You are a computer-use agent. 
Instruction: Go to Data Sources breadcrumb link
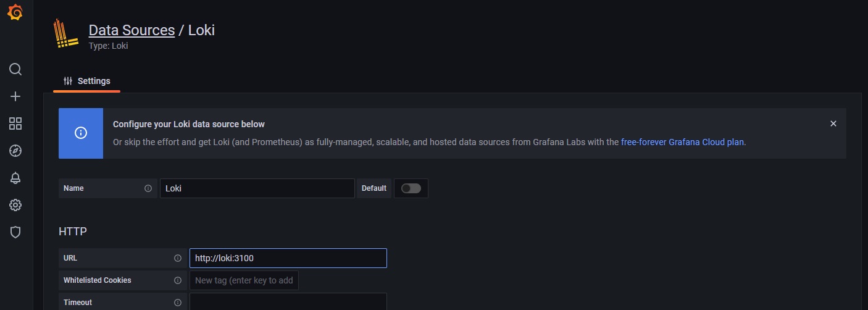coord(131,30)
